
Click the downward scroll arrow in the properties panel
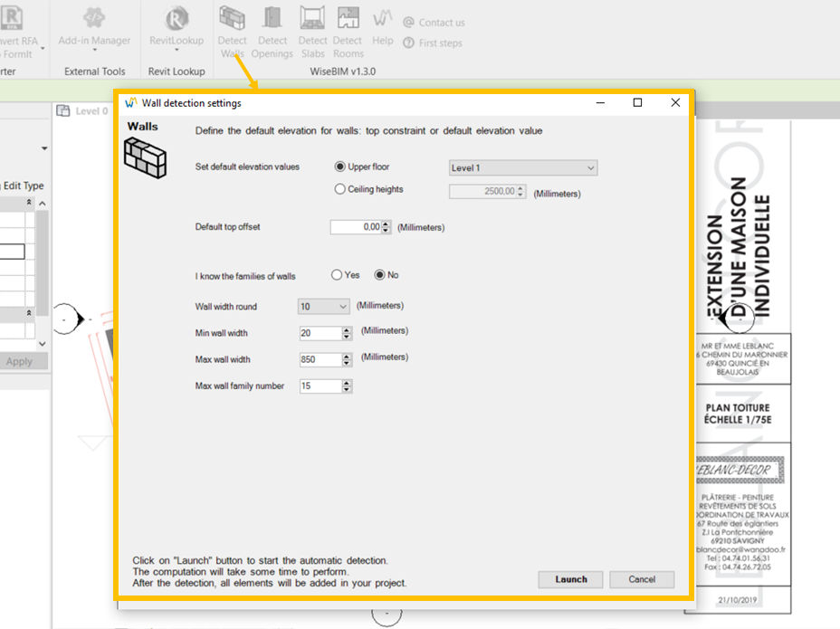43,344
